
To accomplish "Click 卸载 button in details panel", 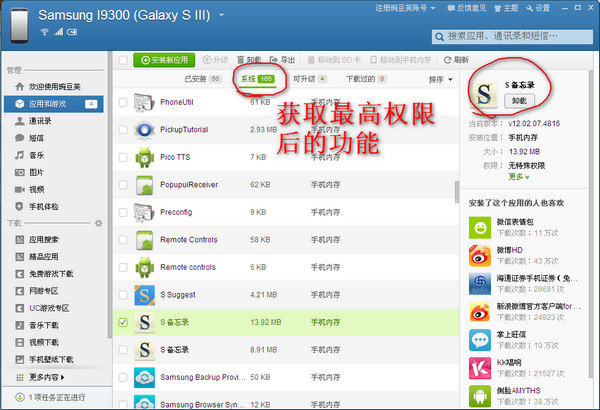I will [x=519, y=101].
